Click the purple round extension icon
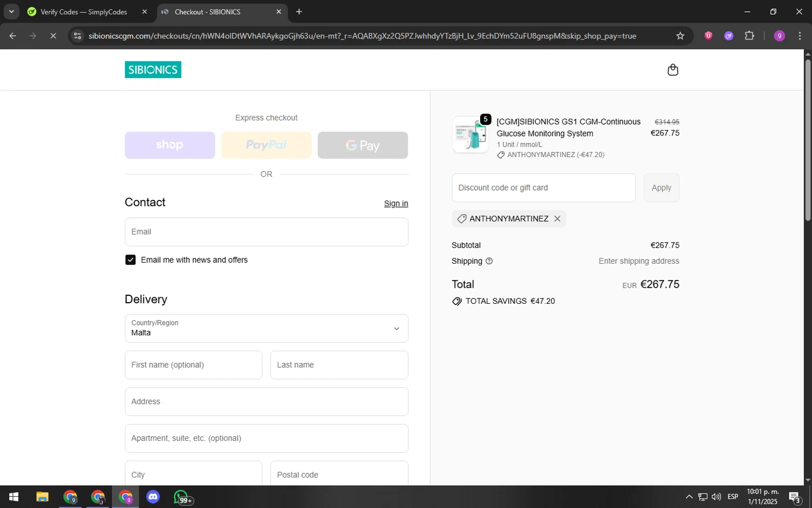The width and height of the screenshot is (812, 508). click(x=729, y=36)
